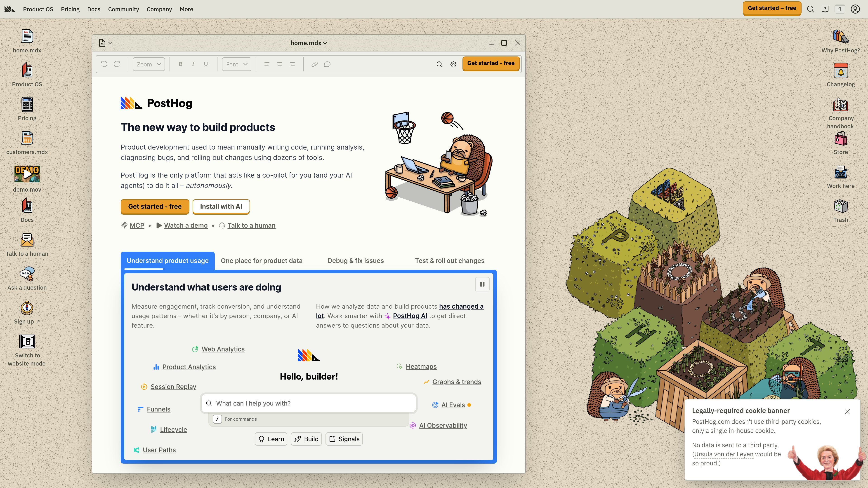The image size is (868, 488).
Task: Open the user account icon in menu bar
Action: [x=855, y=9]
